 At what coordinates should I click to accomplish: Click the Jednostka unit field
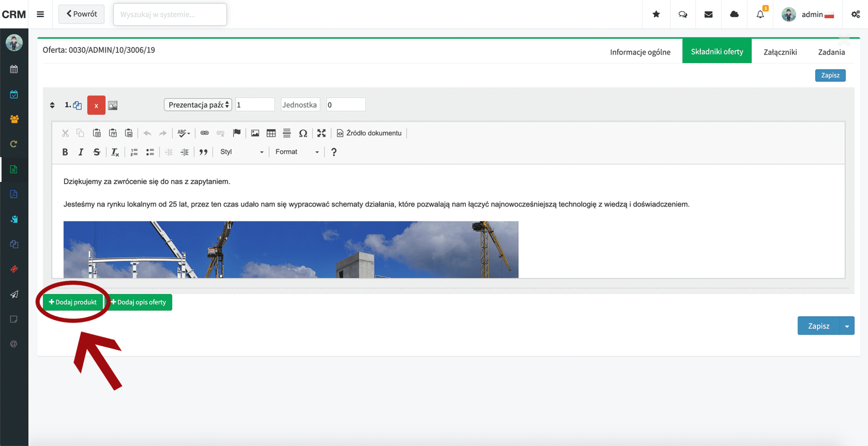(x=300, y=105)
